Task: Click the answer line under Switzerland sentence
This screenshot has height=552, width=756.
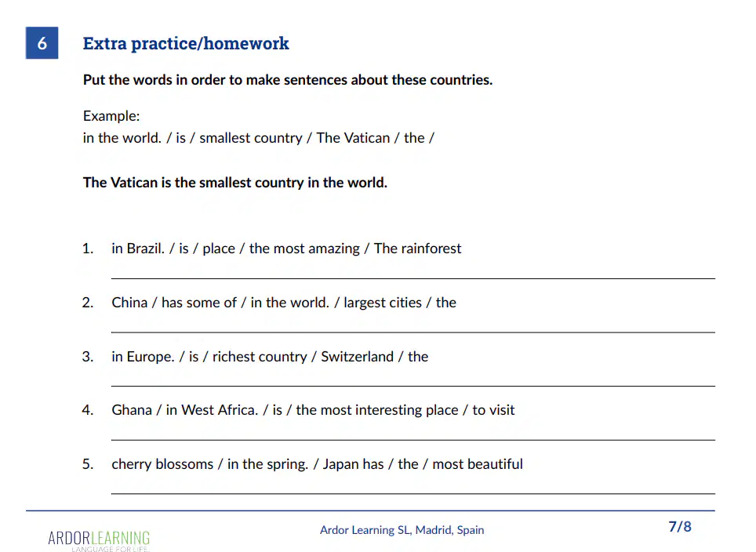Action: click(413, 386)
